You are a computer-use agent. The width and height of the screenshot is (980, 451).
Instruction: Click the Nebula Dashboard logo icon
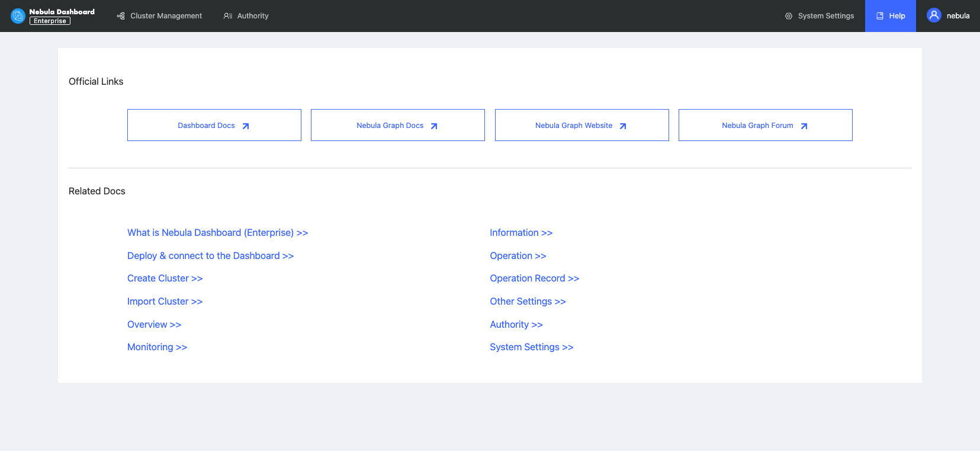coord(18,16)
